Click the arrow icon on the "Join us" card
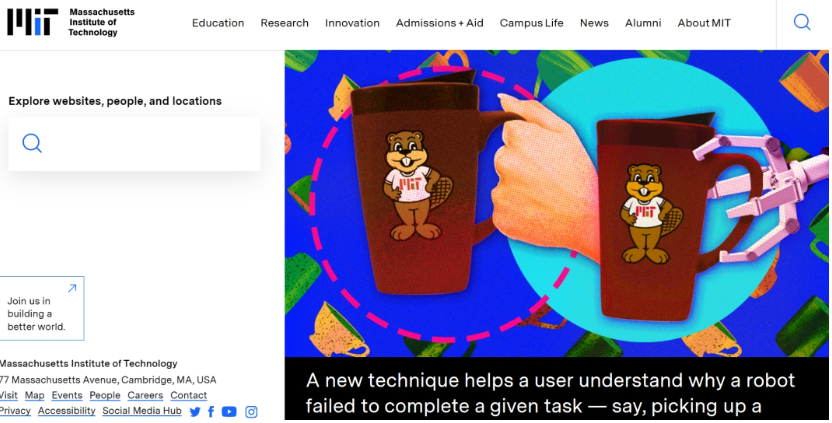832x423 pixels. (71, 289)
